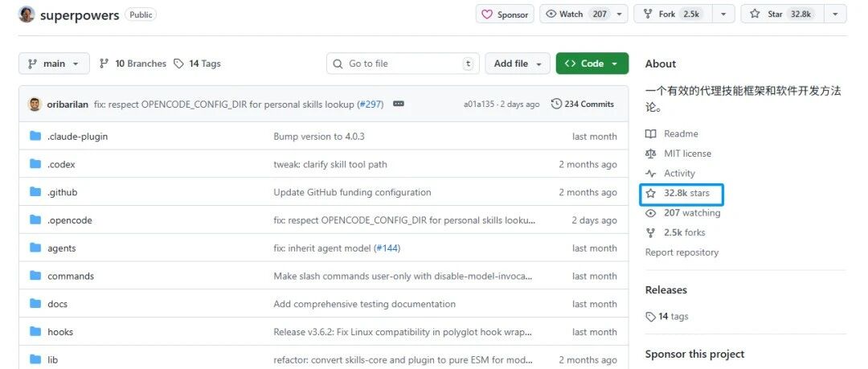
Task: Focus the Go to file search field
Action: click(x=403, y=64)
